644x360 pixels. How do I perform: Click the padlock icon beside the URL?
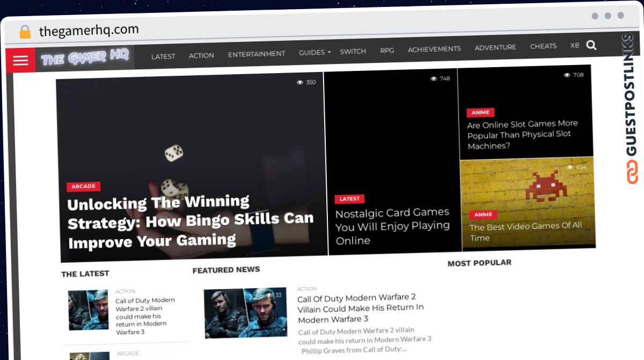coord(25,32)
